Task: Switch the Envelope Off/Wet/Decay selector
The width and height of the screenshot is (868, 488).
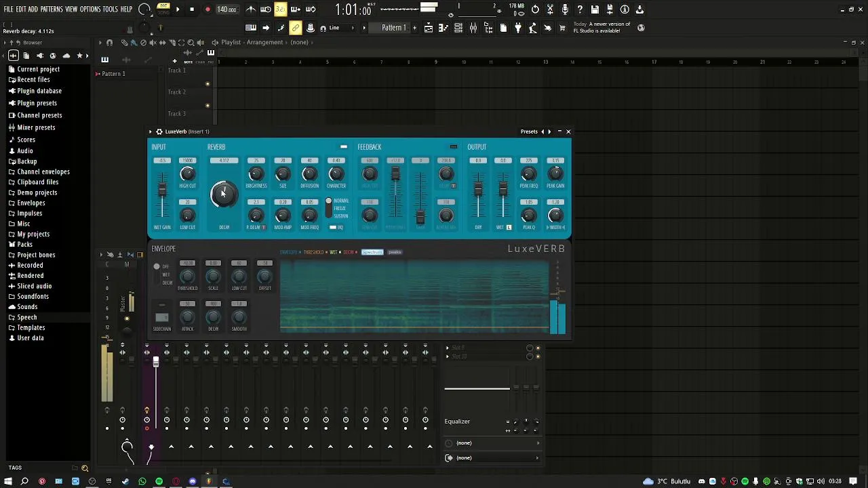Action: coord(157,274)
